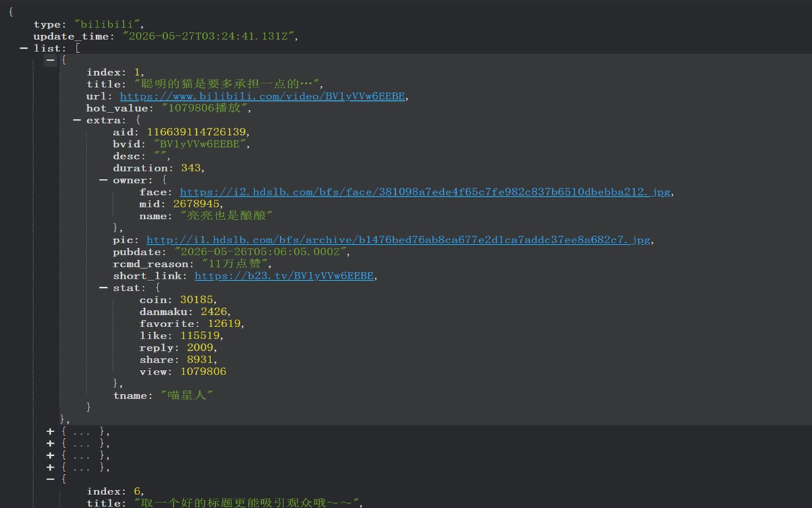Click the favorite value 12619
Viewport: 812px width, 508px height.
click(x=224, y=324)
